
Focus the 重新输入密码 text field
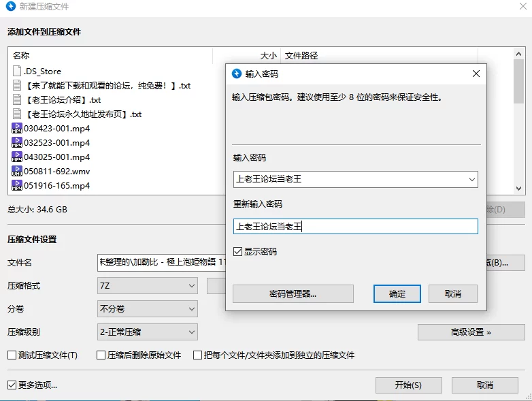pyautogui.click(x=356, y=227)
